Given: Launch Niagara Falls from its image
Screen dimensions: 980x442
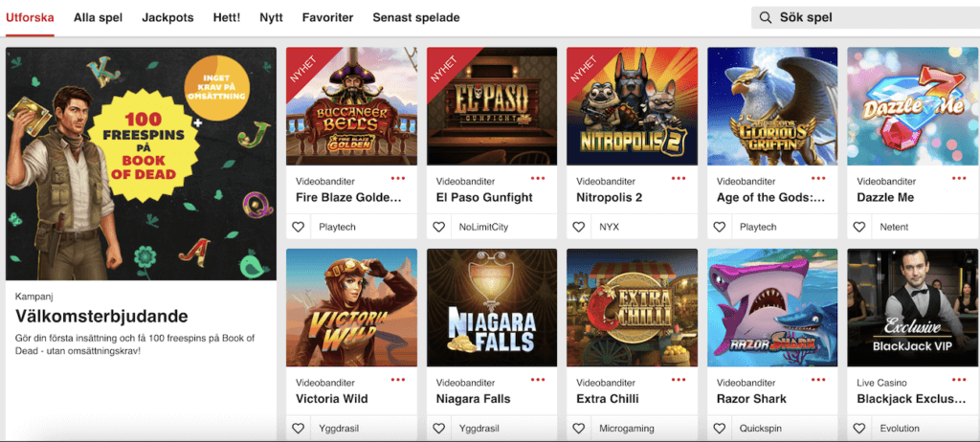Looking at the screenshot, I should click(492, 308).
